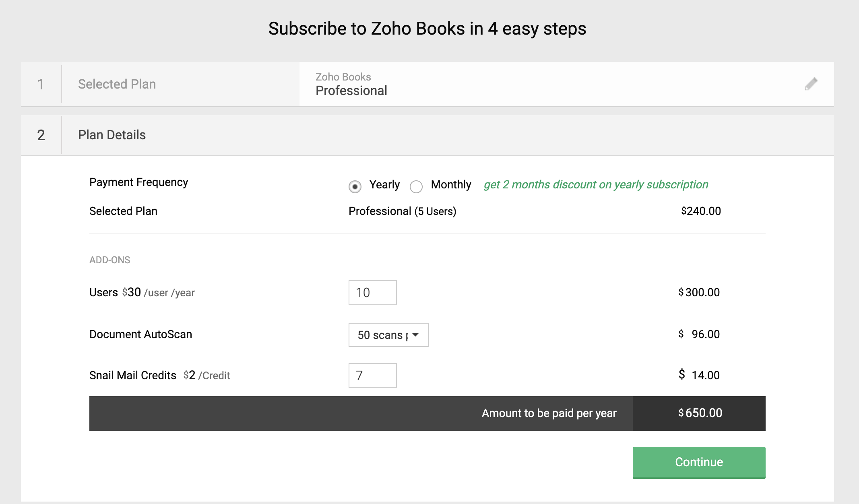Click the 'Zoho Books Professional' plan name

pos(351,85)
